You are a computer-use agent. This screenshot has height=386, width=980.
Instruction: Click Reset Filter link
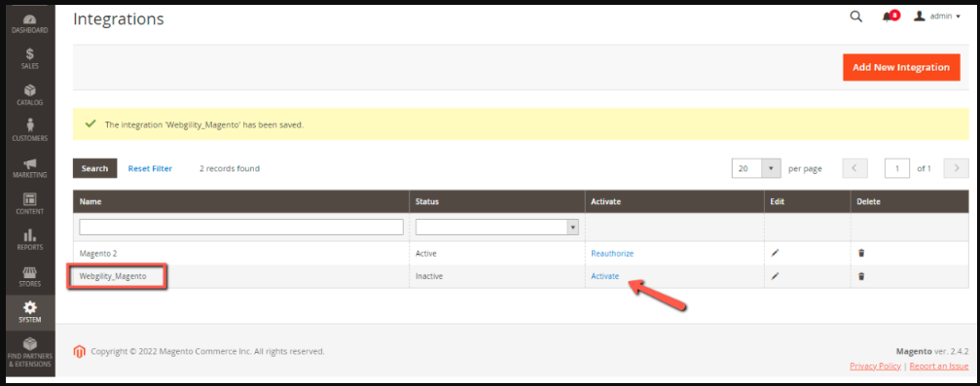tap(150, 168)
